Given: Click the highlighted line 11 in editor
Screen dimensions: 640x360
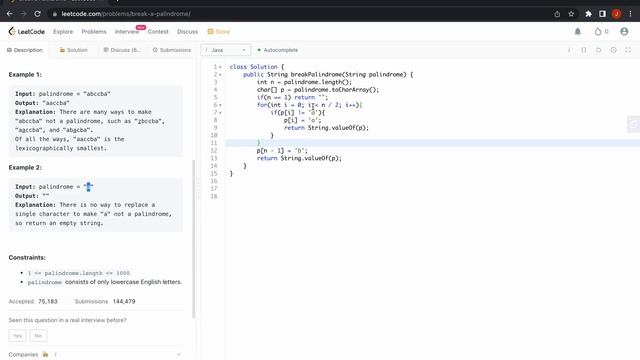Looking at the screenshot, I should (432, 143).
